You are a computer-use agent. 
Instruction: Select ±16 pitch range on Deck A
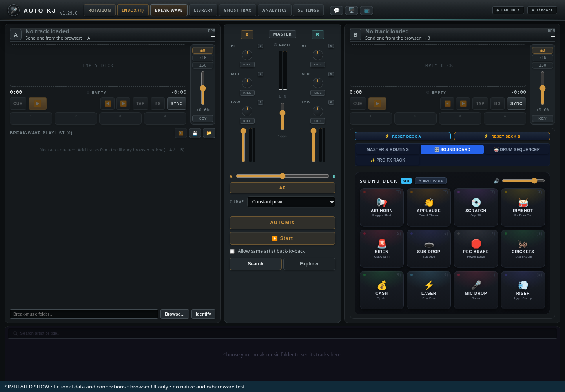click(203, 58)
